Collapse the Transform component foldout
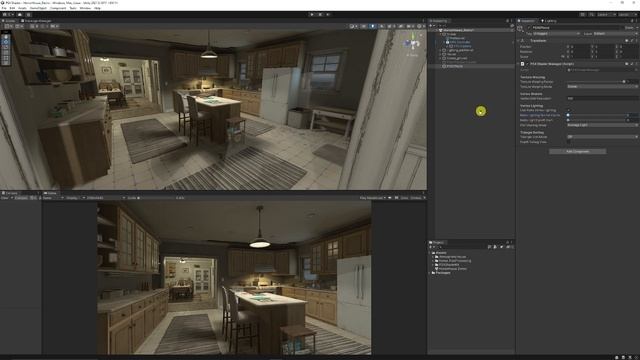 [519, 41]
